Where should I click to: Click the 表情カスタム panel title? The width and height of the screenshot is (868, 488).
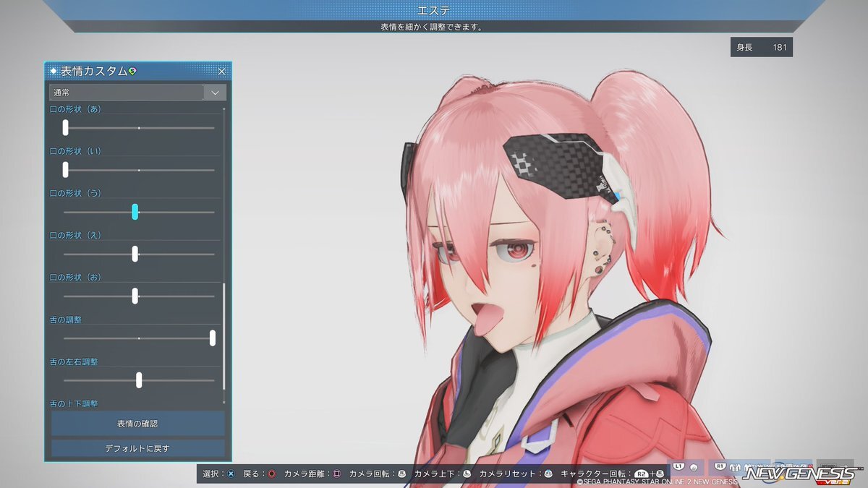click(94, 71)
